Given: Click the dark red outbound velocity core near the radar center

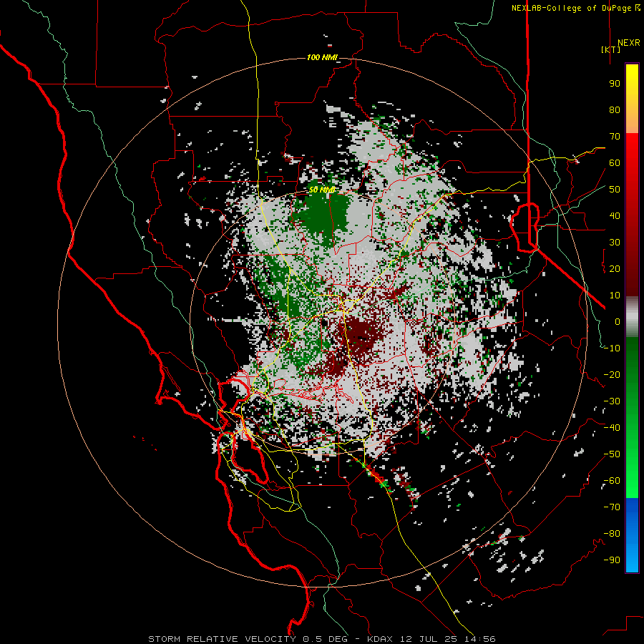Looking at the screenshot, I should [x=361, y=335].
